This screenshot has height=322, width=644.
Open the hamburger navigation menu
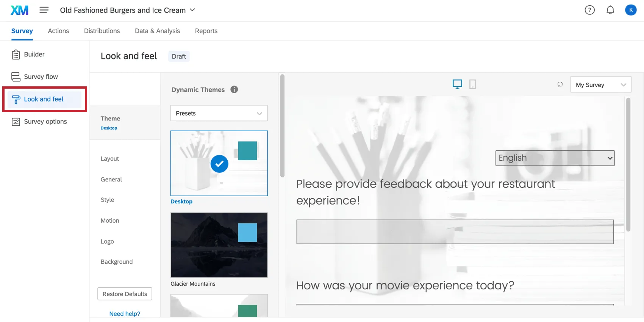44,10
